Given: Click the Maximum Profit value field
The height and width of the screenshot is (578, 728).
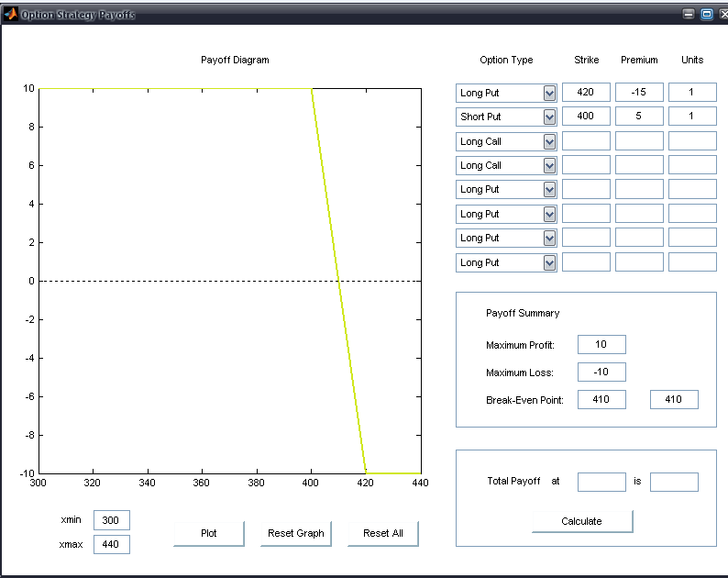Looking at the screenshot, I should point(601,344).
